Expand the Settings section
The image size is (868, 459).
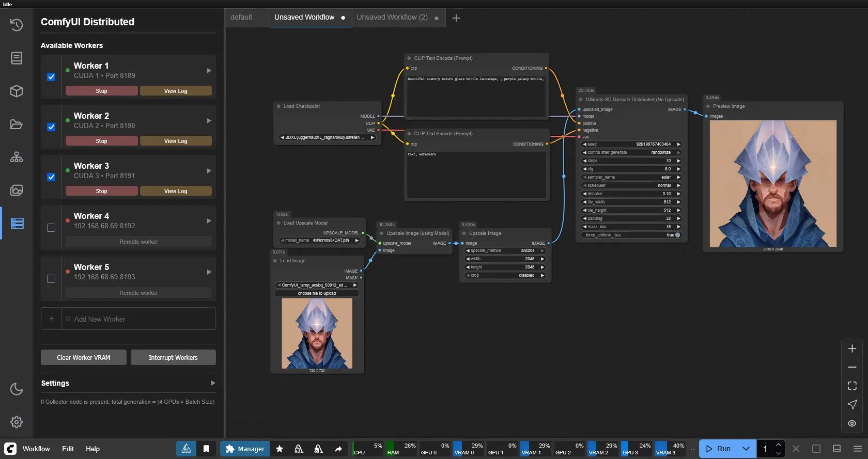tap(212, 383)
